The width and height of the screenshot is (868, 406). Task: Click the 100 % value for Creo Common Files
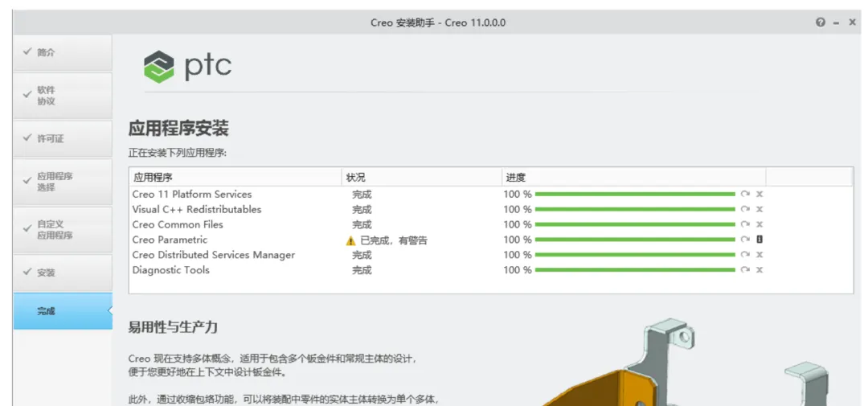pos(518,224)
